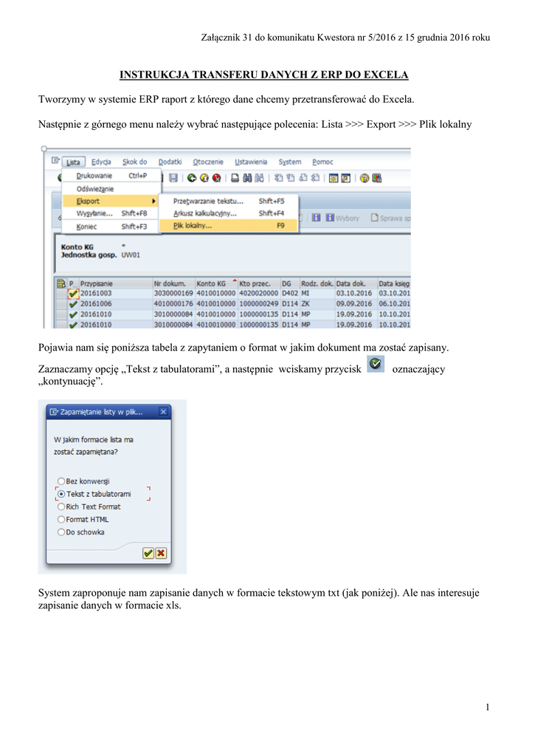This screenshot has height=756, width=535.
Task: Click the green back arrow toolbar icon
Action: (x=192, y=177)
